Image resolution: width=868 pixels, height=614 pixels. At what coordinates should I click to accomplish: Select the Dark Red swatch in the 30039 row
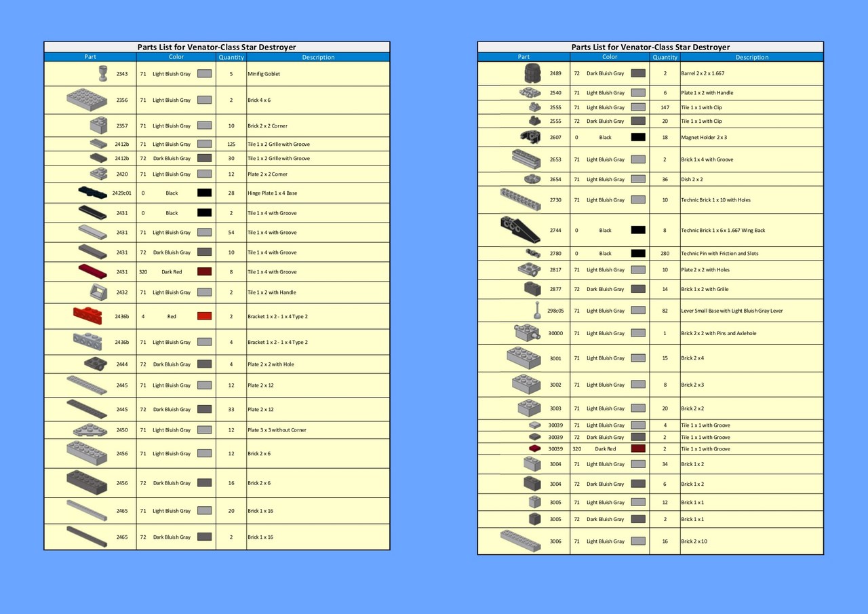pyautogui.click(x=638, y=448)
